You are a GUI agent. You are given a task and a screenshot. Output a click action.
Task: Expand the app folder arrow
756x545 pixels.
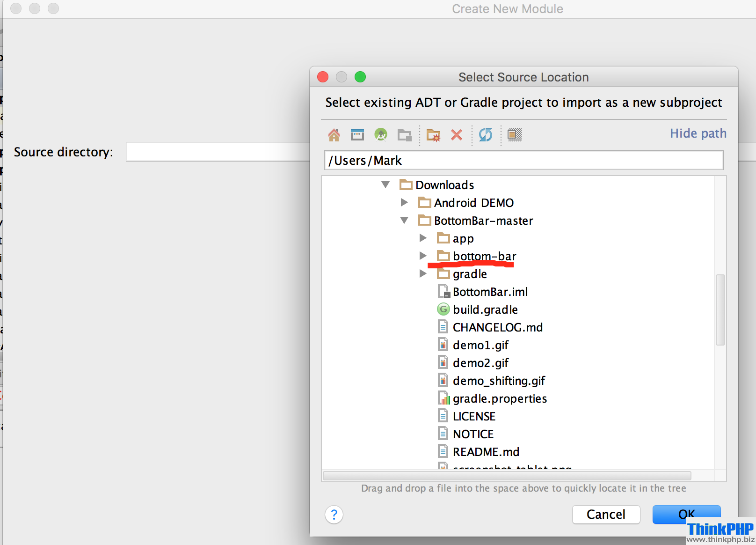[423, 238]
